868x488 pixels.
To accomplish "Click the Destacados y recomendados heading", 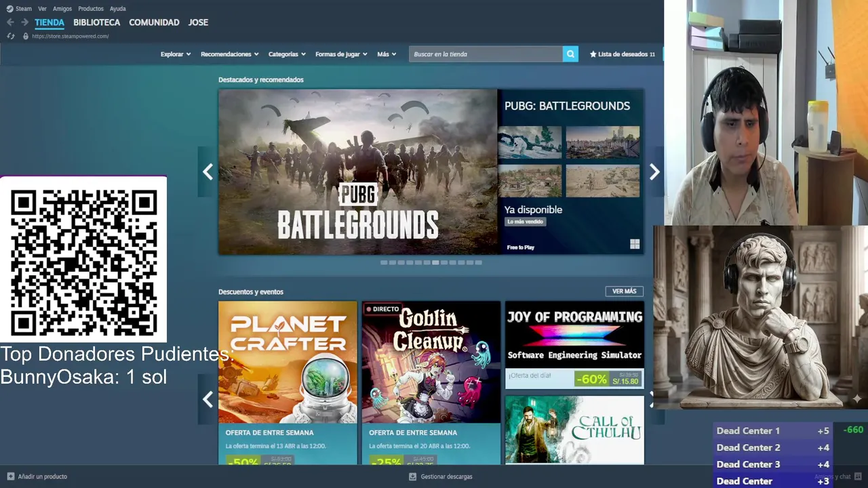I will 261,80.
